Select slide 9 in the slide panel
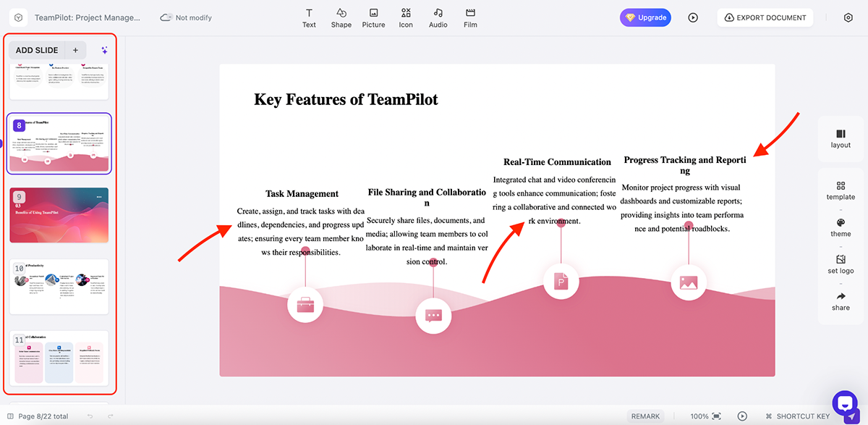Viewport: 868px width, 425px height. 59,214
